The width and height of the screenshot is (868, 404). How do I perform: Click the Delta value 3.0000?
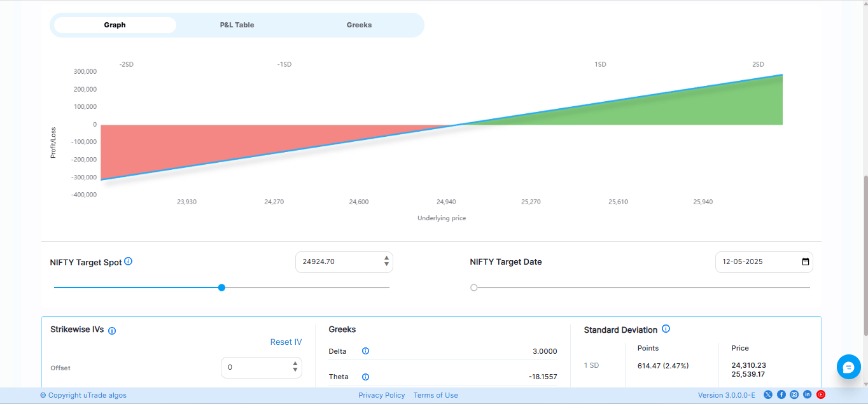click(x=545, y=351)
